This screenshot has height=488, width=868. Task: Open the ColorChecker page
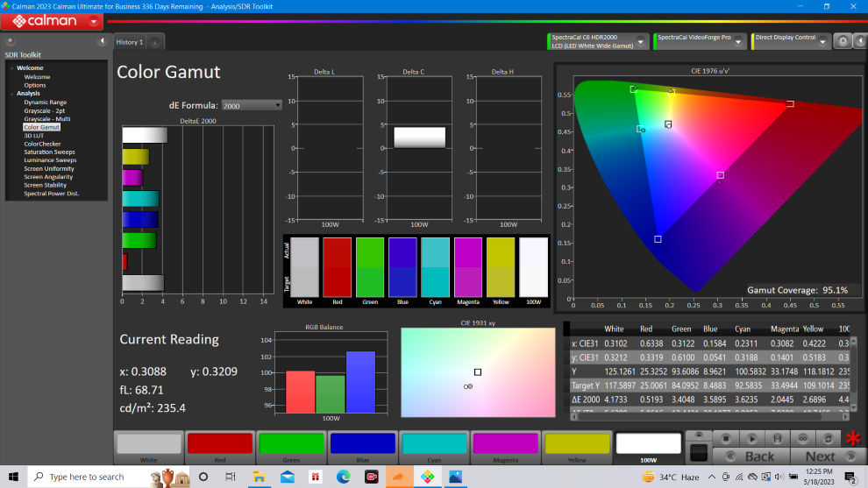[x=42, y=144]
